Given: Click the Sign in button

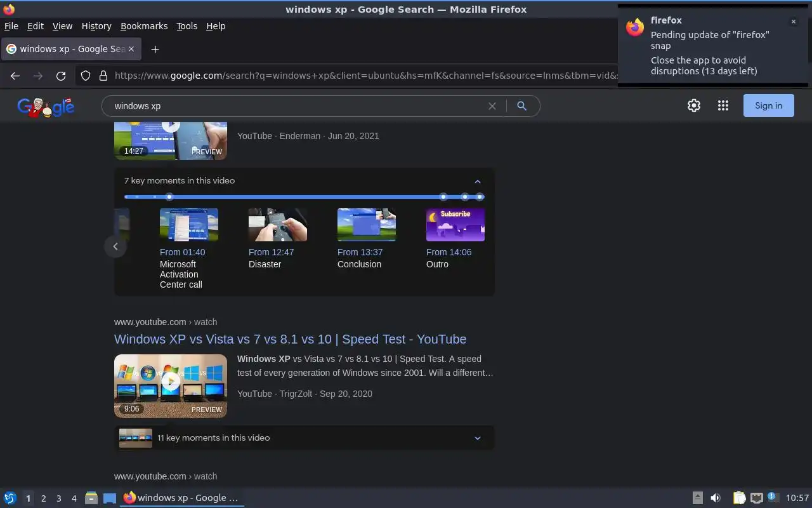Looking at the screenshot, I should pos(768,105).
